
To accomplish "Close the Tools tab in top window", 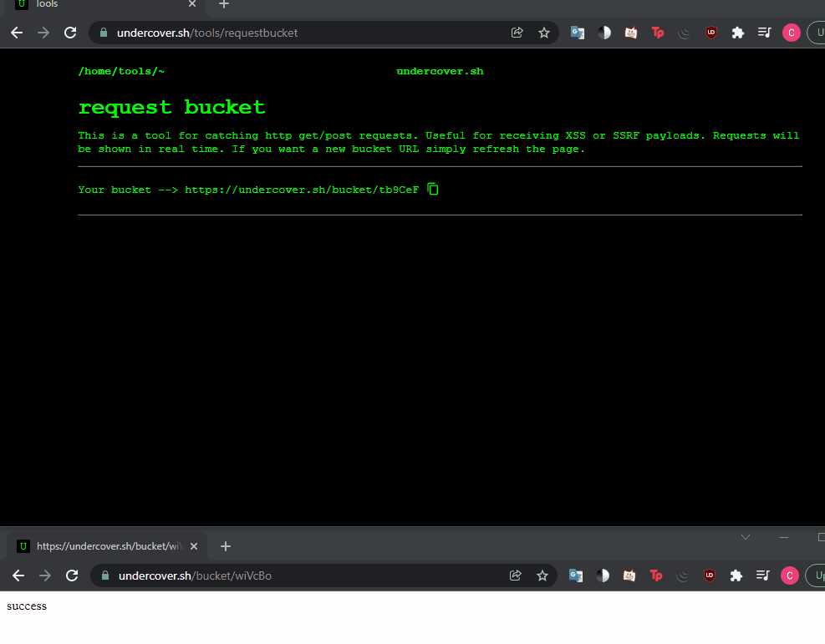I will click(x=192, y=4).
